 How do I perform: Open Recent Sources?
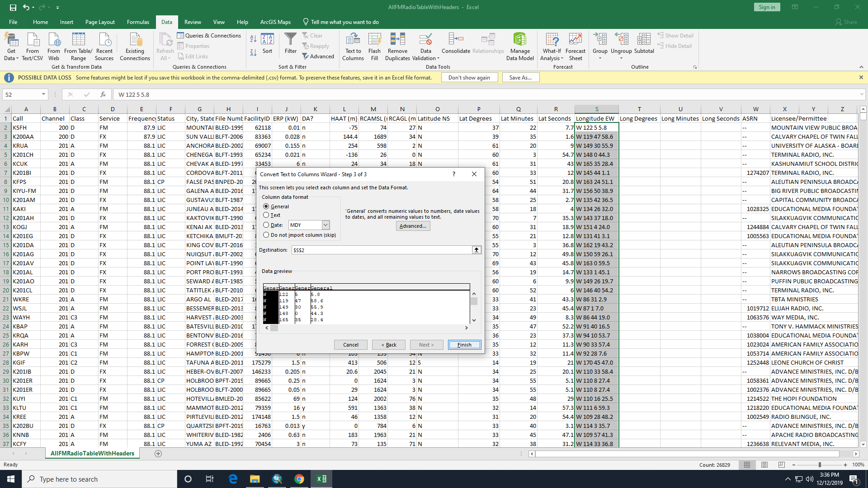(104, 47)
